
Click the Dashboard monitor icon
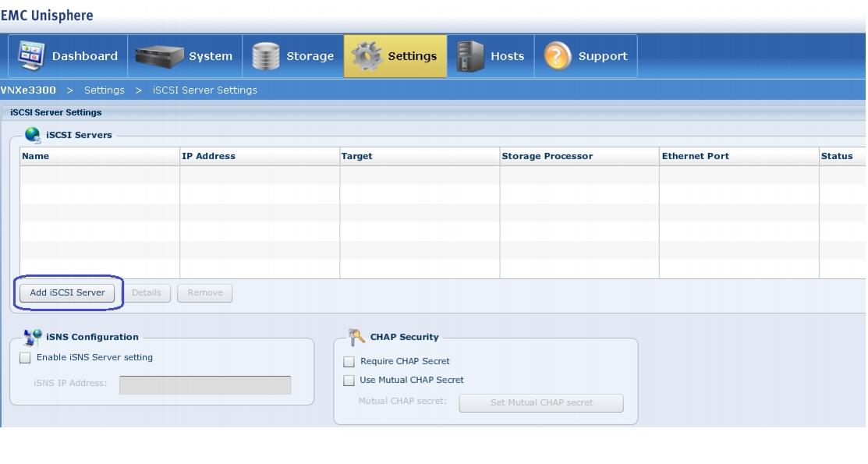tap(31, 56)
